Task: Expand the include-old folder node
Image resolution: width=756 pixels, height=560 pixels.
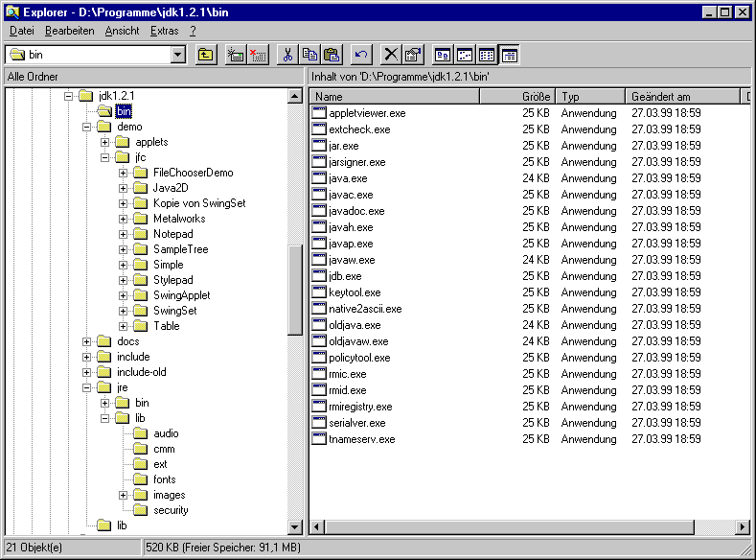Action: click(87, 372)
